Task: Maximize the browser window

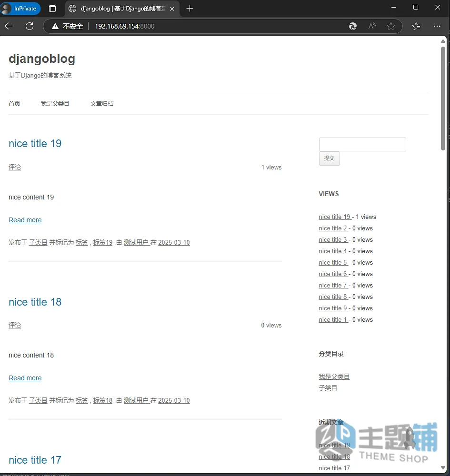Action: point(416,7)
